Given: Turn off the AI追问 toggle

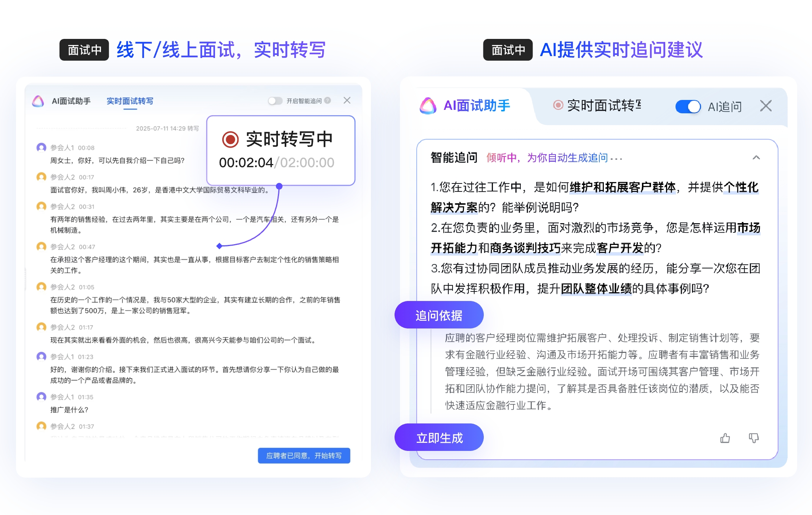Looking at the screenshot, I should point(688,106).
